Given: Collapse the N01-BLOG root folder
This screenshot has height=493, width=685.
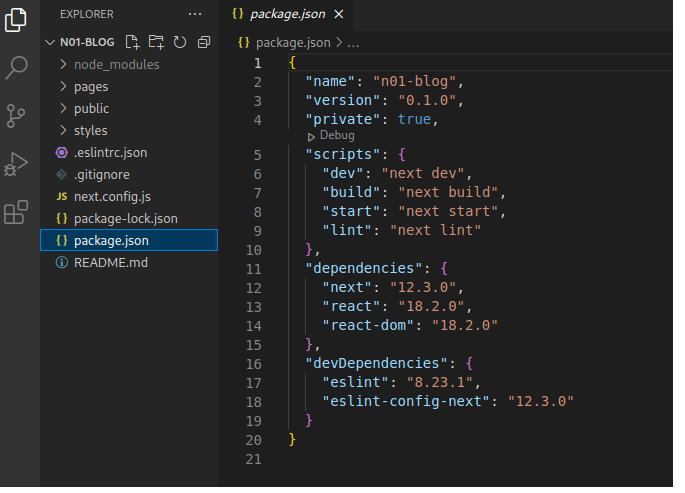Looking at the screenshot, I should pyautogui.click(x=50, y=42).
